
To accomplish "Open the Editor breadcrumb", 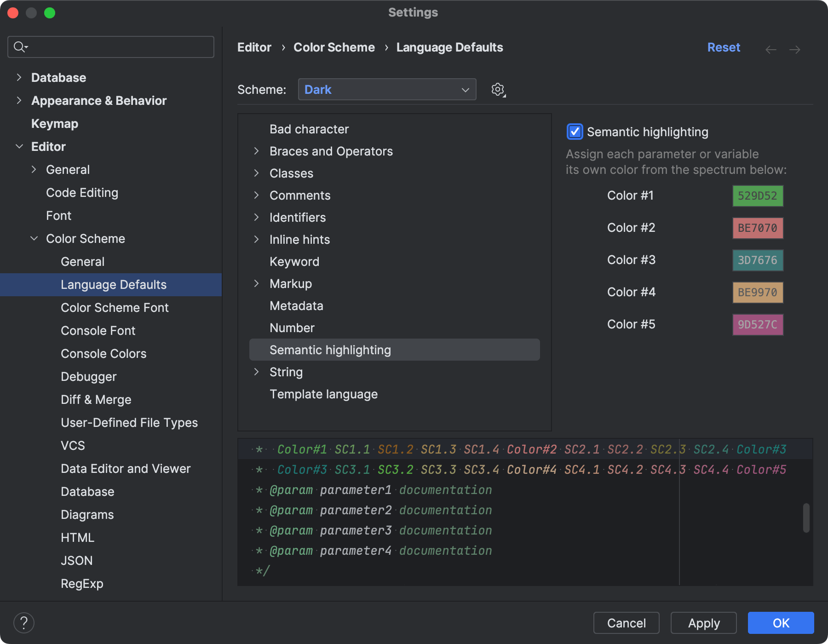I will 254,47.
